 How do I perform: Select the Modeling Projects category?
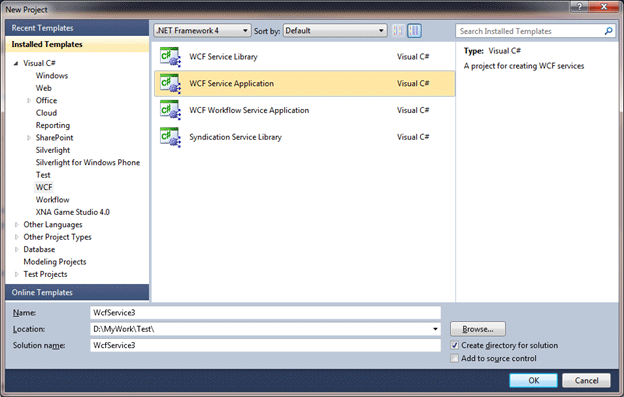point(55,262)
